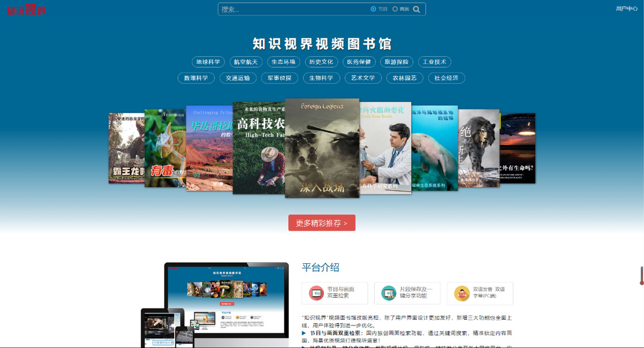Click the 知识视界 logo
Image resolution: width=644 pixels, height=348 pixels.
[x=26, y=9]
